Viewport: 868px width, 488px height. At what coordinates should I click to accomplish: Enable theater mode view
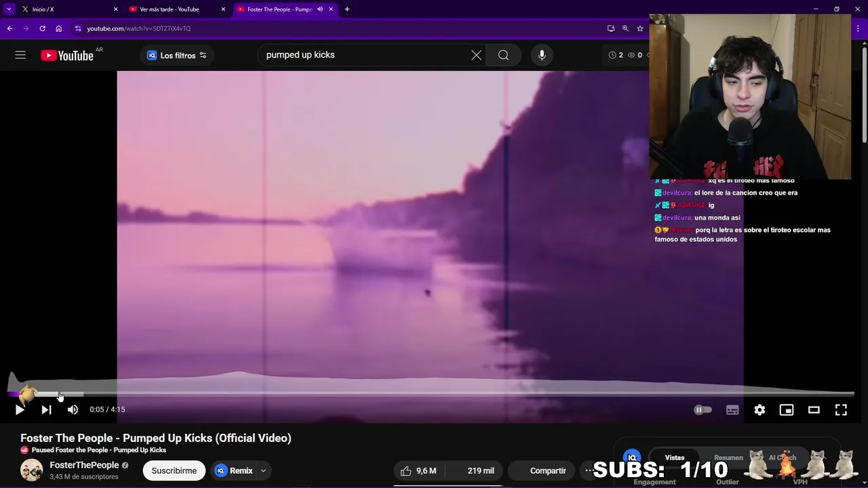point(814,409)
